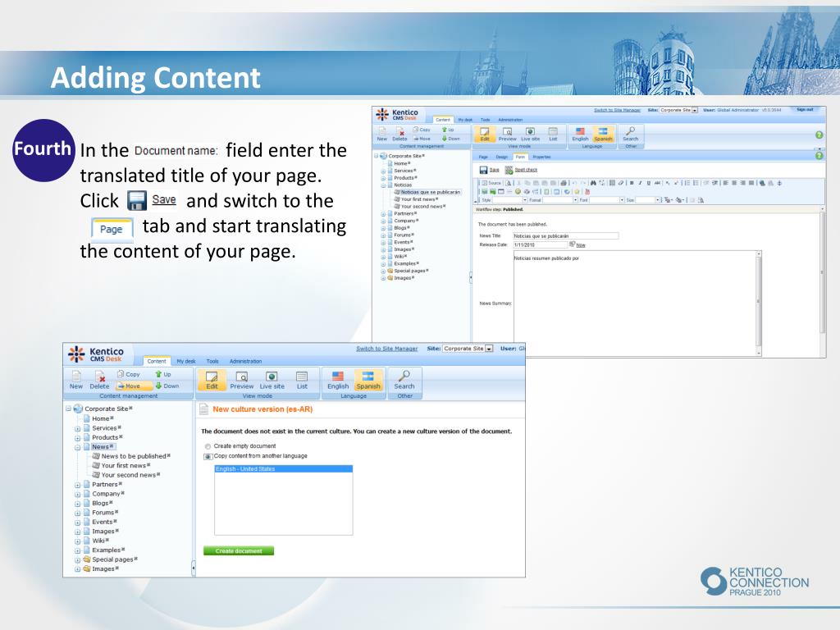840x630 pixels.
Task: Click Spanish flag in the Noticias editor window
Action: pos(603,134)
